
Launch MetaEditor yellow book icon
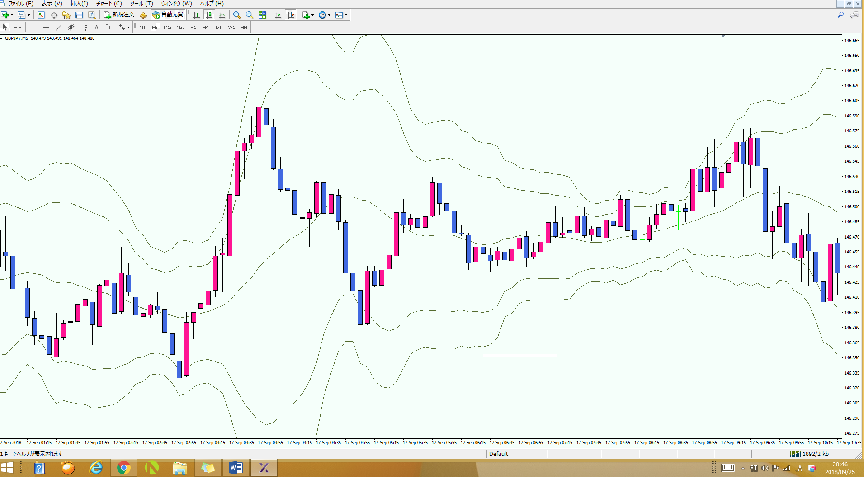click(143, 15)
